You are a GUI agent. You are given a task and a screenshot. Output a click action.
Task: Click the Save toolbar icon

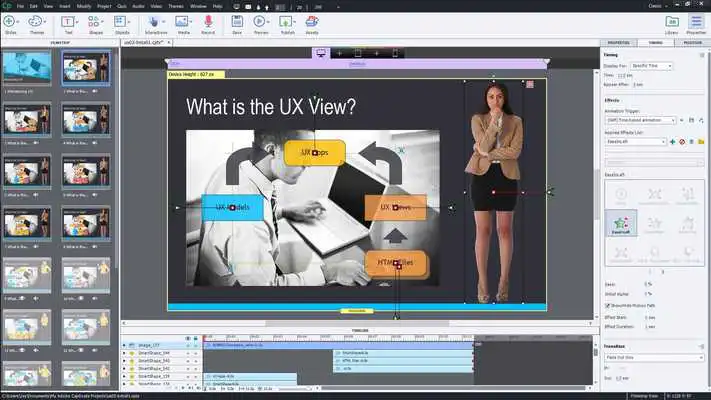tap(238, 20)
